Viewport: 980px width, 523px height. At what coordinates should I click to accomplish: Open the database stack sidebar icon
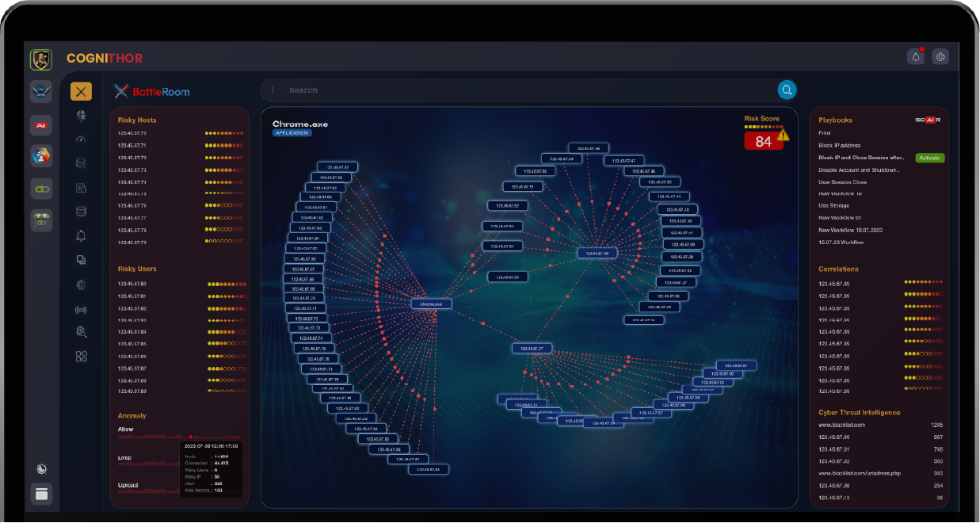click(x=81, y=212)
